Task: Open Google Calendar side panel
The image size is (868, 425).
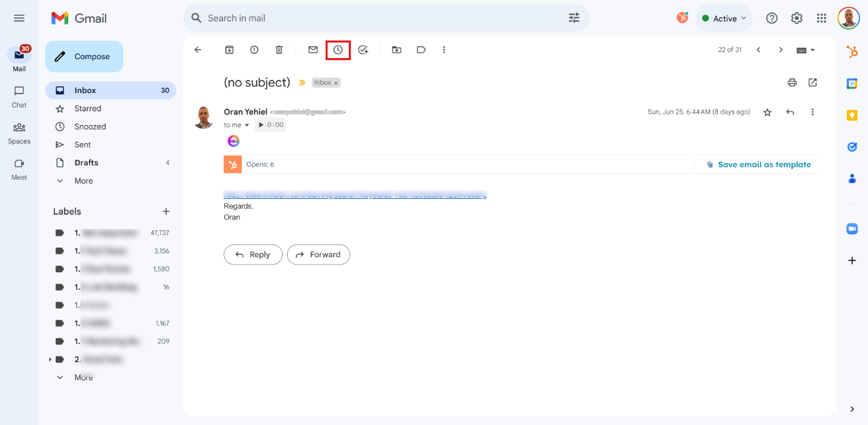Action: pyautogui.click(x=852, y=84)
